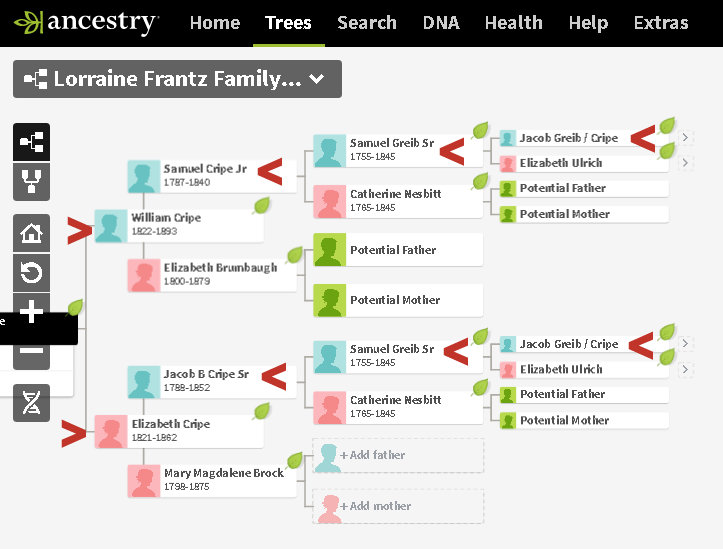Click the Add mother placeholder
Screen dimensions: 723x549
[398, 506]
